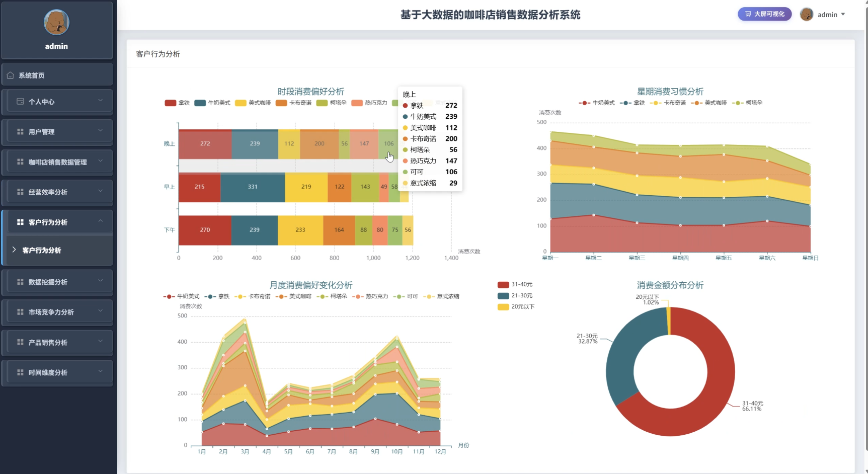Click the 个人中心 card icon
Viewport: 868px width, 474px height.
(x=20, y=102)
